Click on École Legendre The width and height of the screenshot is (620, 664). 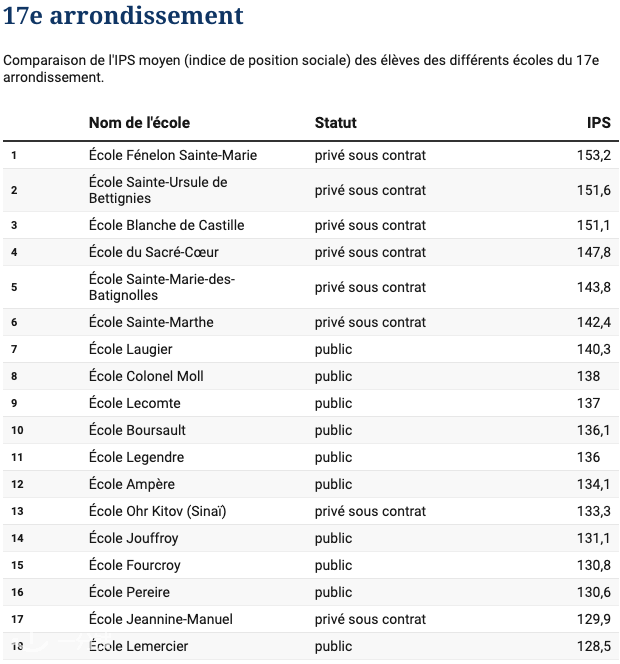pyautogui.click(x=136, y=457)
